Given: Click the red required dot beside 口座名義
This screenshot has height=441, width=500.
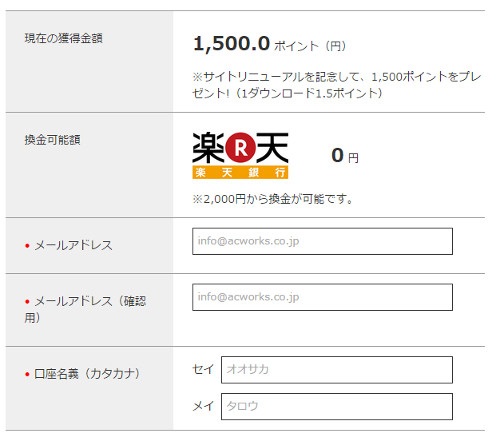Looking at the screenshot, I should click(x=27, y=374).
